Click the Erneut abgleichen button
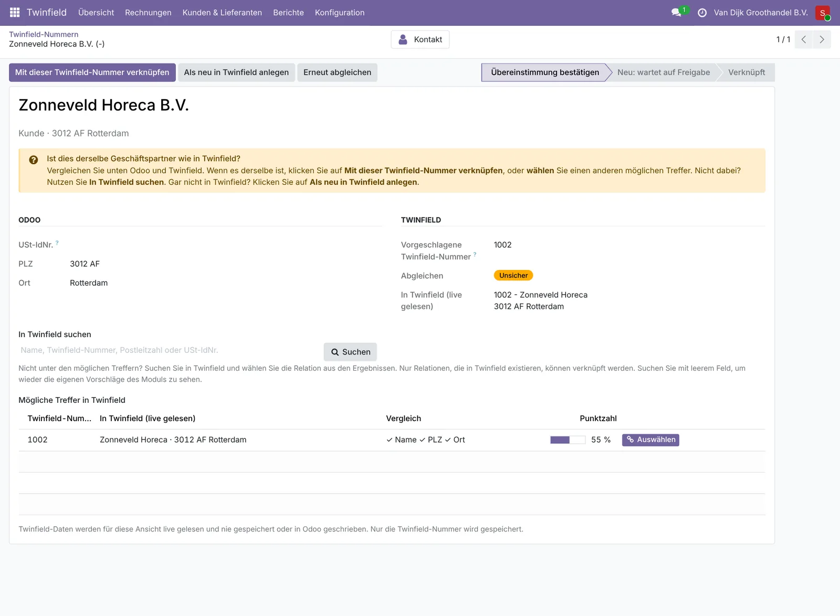840x616 pixels. 337,72
